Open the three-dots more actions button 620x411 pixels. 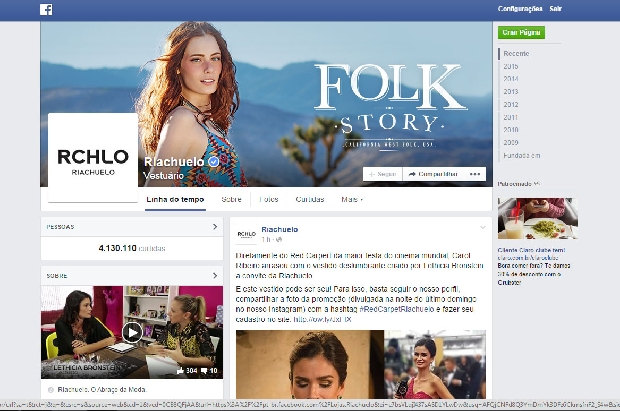point(474,174)
